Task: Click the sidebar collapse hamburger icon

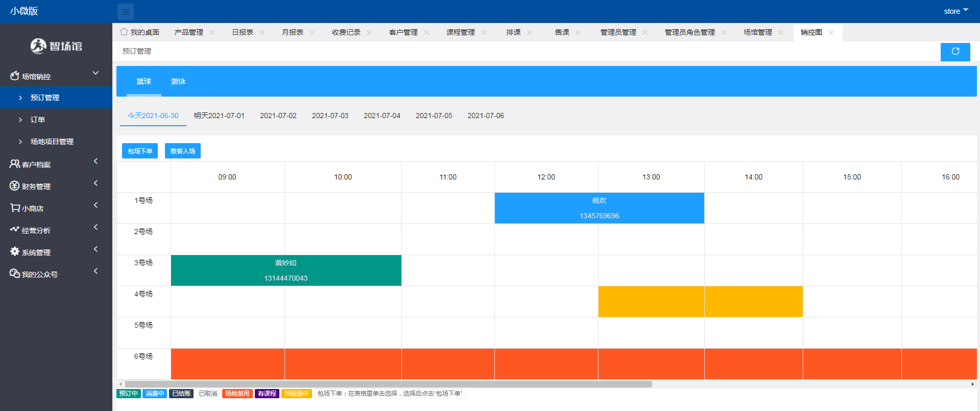Action: click(125, 11)
